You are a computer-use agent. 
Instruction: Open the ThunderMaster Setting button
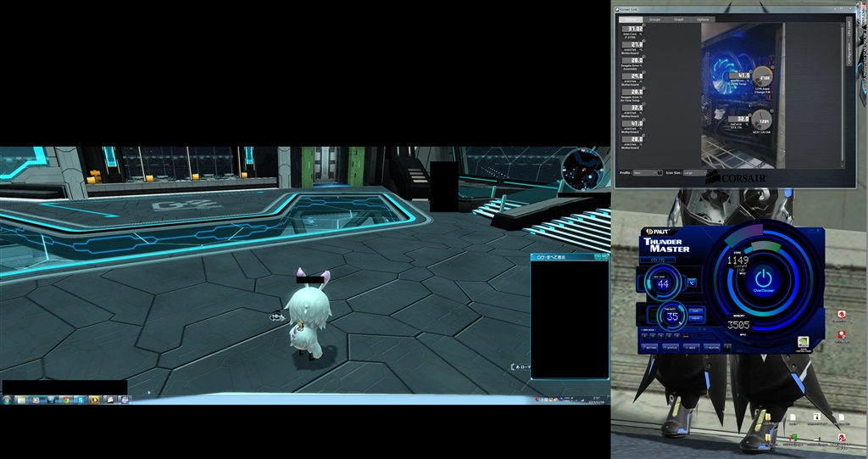tap(649, 348)
